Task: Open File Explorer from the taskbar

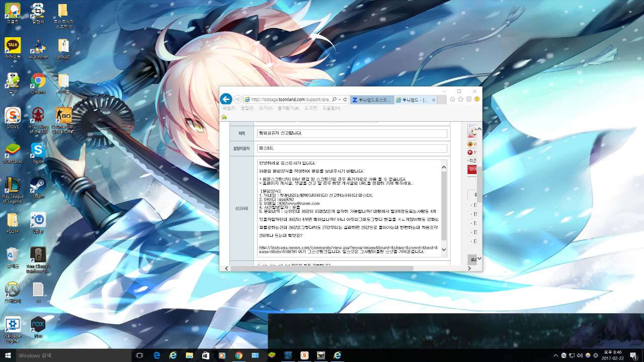Action: [189, 355]
